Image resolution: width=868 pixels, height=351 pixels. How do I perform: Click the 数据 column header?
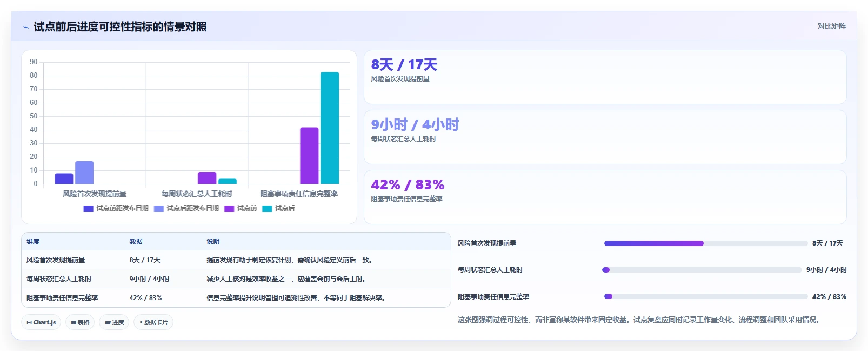tap(136, 242)
